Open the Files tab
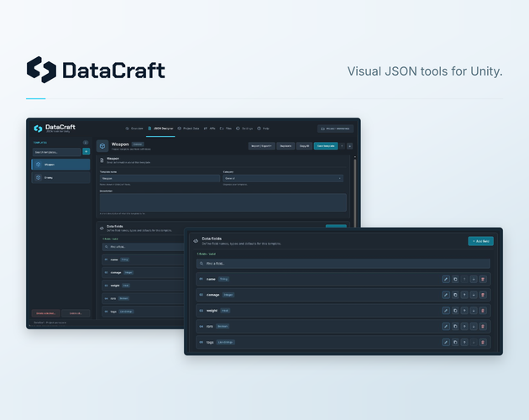 (x=226, y=129)
